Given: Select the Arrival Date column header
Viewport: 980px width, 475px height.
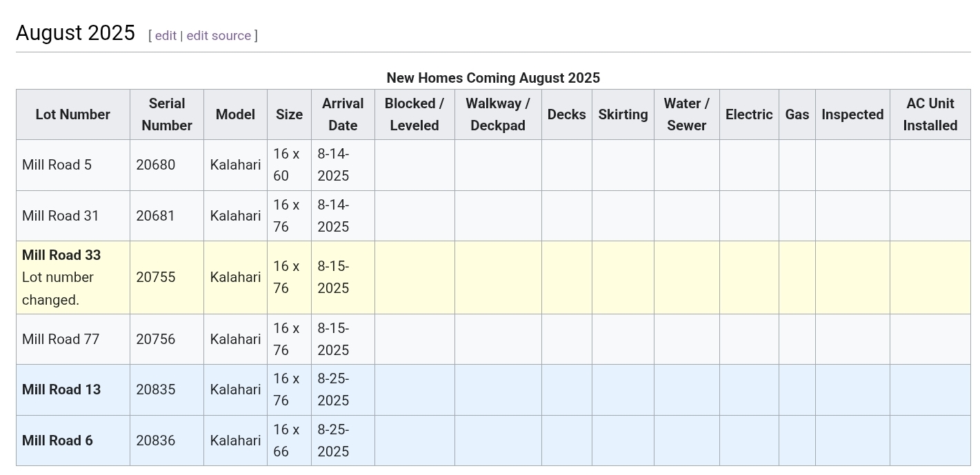Looking at the screenshot, I should (343, 114).
